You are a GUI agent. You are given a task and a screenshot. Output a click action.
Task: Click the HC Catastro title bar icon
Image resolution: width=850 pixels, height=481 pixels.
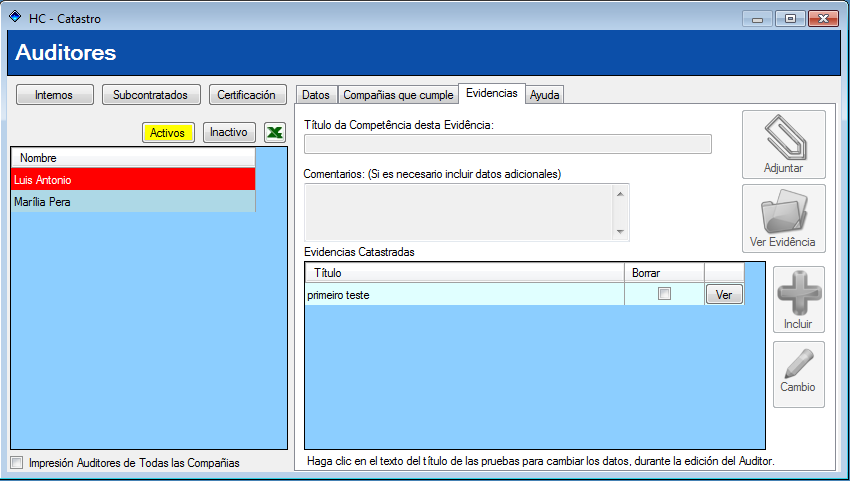[x=15, y=17]
